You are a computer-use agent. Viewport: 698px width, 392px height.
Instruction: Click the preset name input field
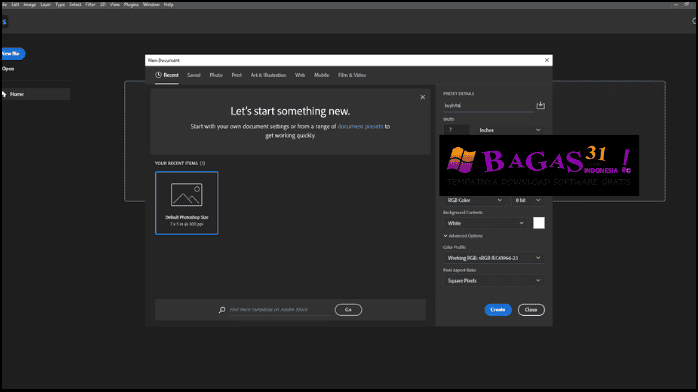(488, 105)
